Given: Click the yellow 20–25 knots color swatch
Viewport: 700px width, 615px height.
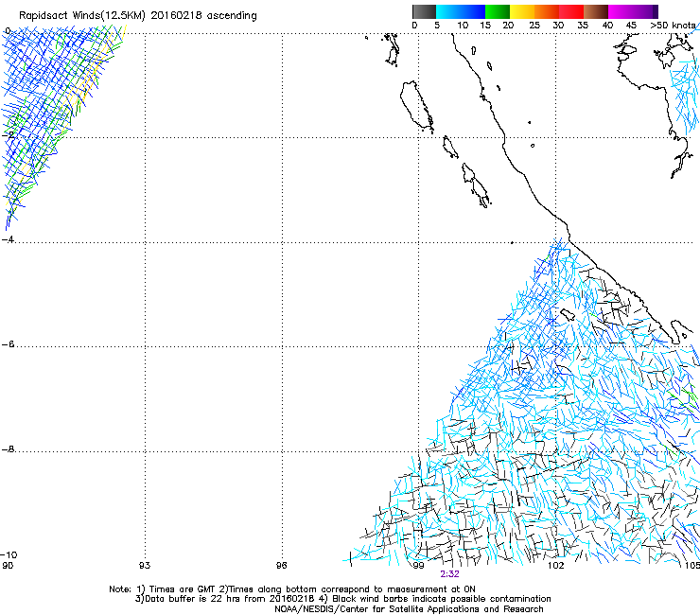Looking at the screenshot, I should (522, 11).
